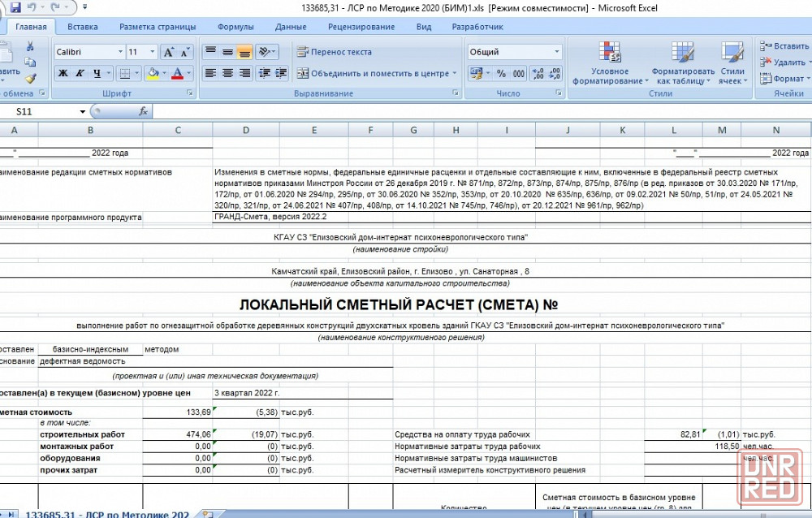Click the Increase Font Size icon

tap(168, 52)
